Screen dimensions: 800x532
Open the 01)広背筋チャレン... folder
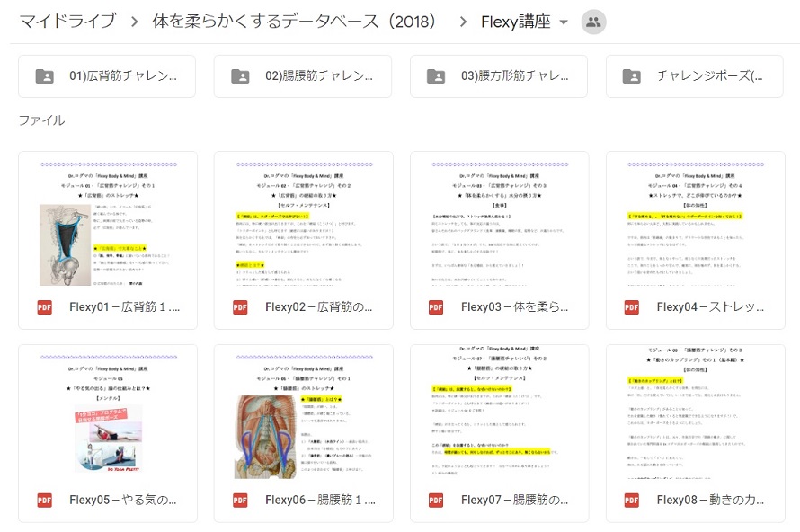tap(107, 76)
